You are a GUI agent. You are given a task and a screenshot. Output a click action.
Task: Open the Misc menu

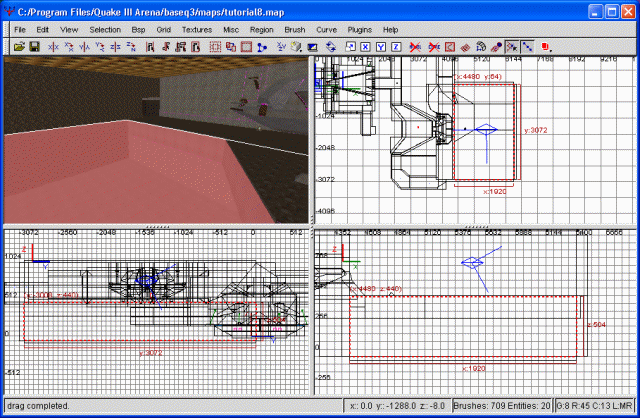tap(231, 30)
